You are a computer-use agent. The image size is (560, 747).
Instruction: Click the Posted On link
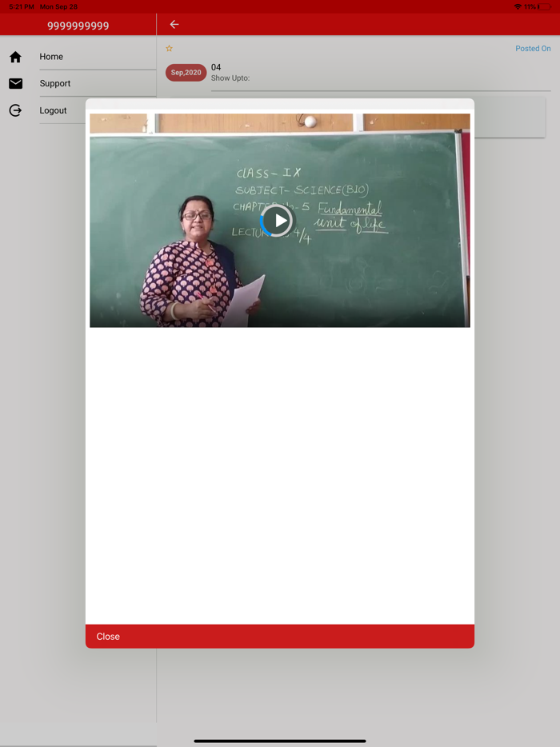533,49
